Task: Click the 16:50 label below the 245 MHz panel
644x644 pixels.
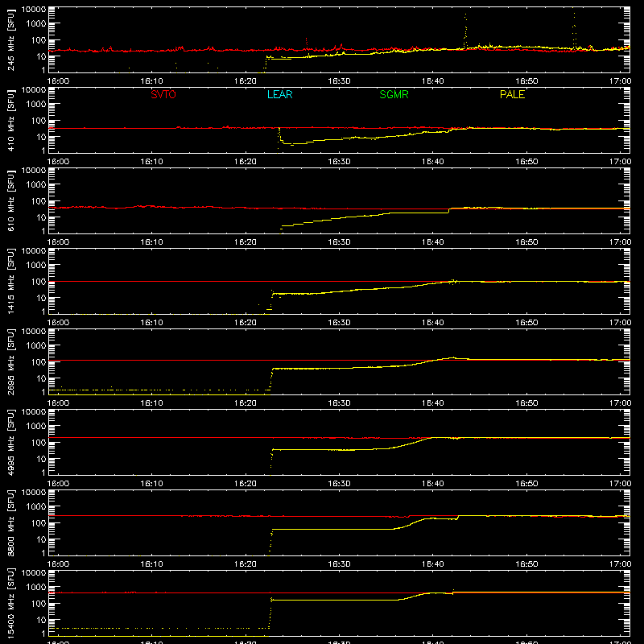Action: tap(527, 81)
